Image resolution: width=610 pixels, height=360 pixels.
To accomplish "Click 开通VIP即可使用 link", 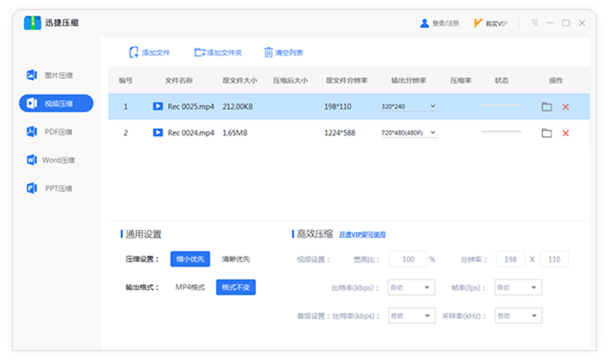I will 362,235.
